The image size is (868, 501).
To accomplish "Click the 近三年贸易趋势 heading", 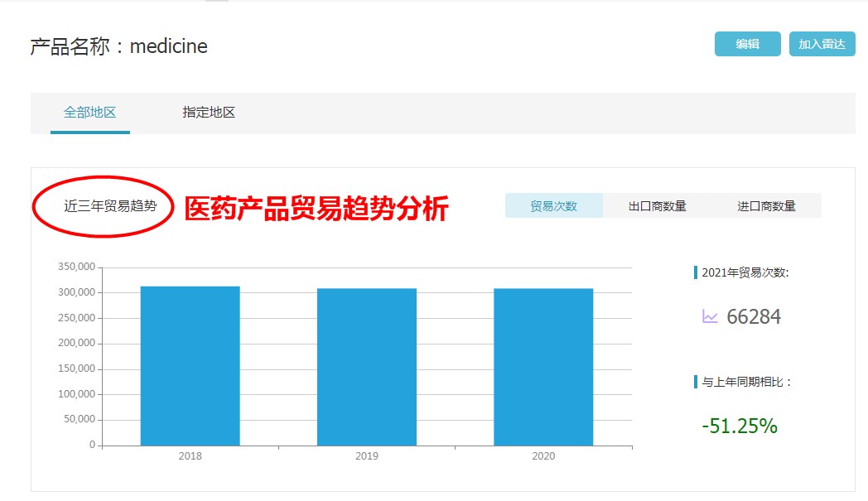I will (x=110, y=206).
